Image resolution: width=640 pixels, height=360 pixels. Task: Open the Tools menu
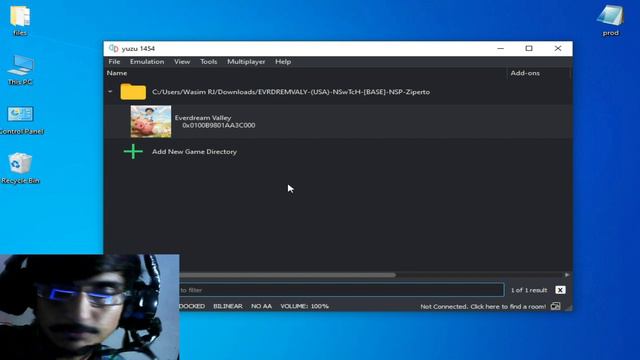coord(209,62)
